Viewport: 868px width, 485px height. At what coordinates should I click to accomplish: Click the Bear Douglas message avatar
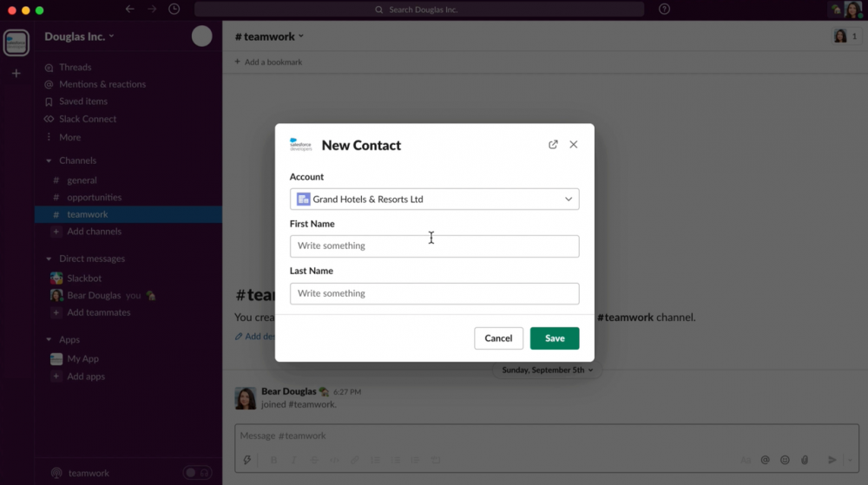(246, 398)
